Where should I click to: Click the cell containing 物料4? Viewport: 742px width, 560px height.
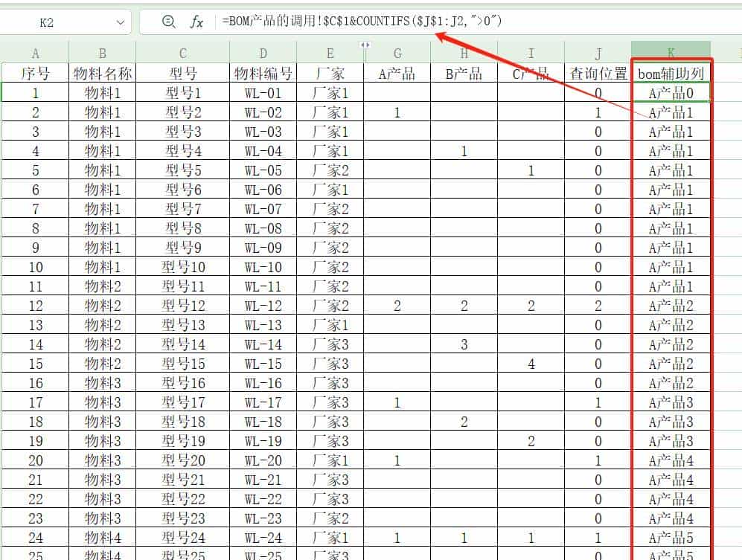(102, 535)
